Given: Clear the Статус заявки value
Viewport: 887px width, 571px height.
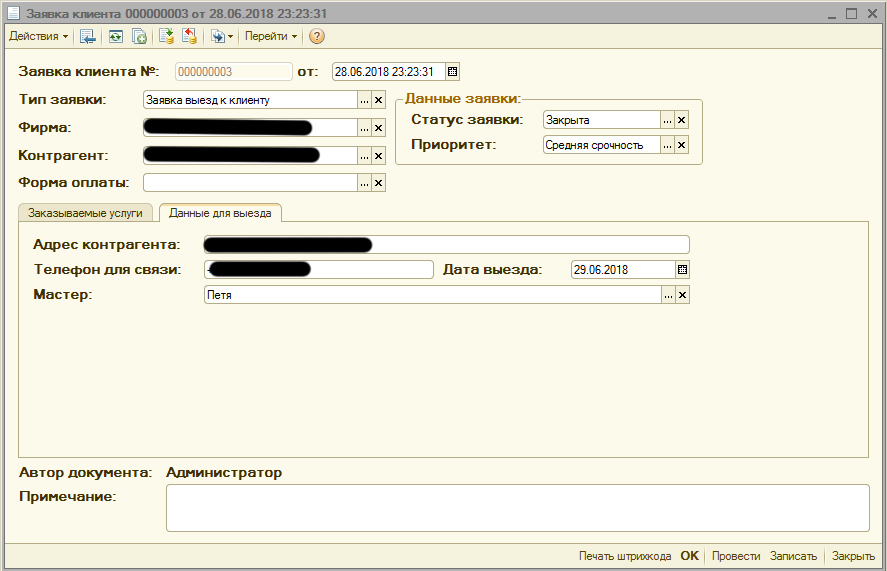Looking at the screenshot, I should [682, 120].
